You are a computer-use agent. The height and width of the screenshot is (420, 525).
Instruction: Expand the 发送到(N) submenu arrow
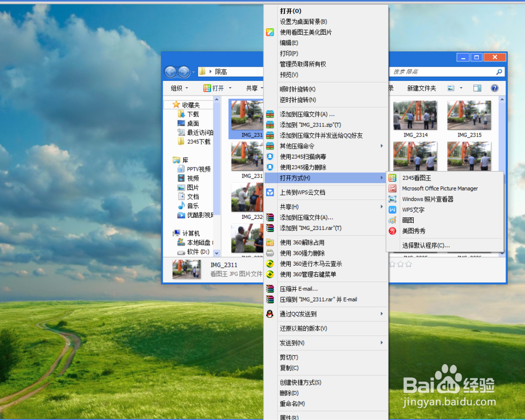click(382, 343)
